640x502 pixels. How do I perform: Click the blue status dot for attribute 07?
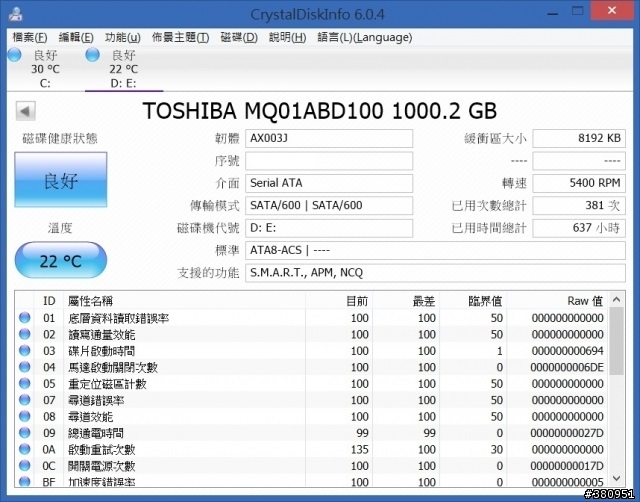24,400
